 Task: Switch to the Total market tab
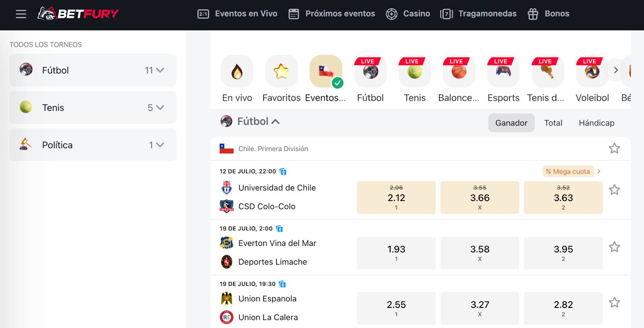point(553,123)
